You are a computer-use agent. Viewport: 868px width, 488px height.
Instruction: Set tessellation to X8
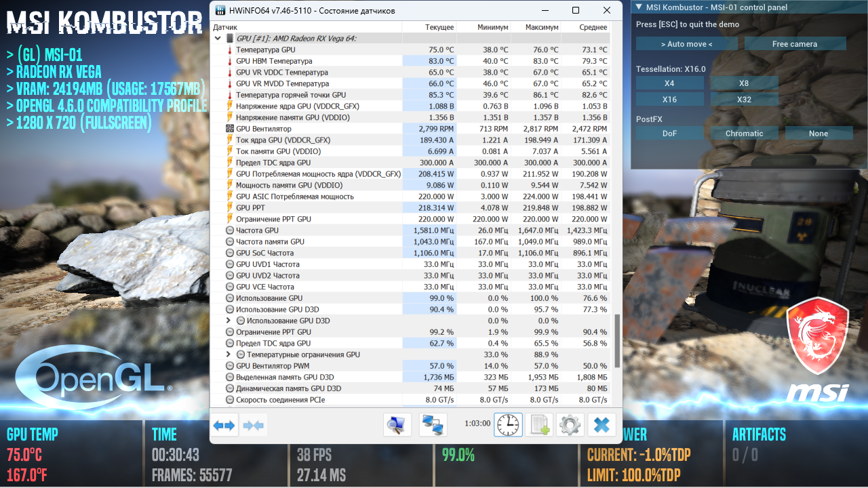744,83
